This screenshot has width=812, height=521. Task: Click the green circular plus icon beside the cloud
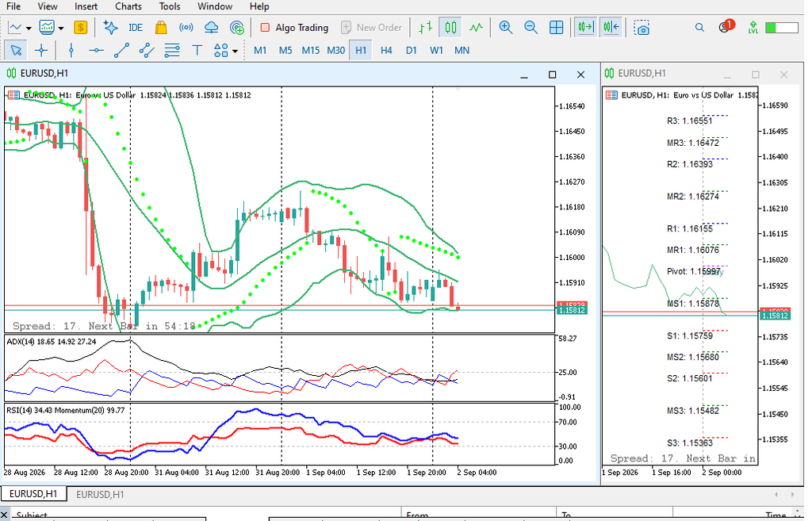(236, 28)
